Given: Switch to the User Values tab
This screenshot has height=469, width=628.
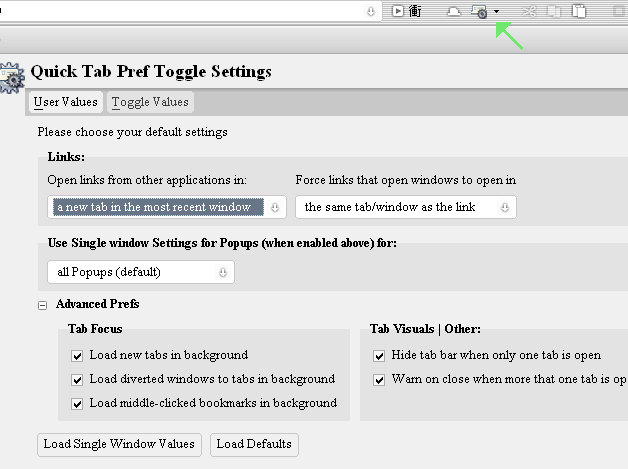Looking at the screenshot, I should [x=66, y=102].
